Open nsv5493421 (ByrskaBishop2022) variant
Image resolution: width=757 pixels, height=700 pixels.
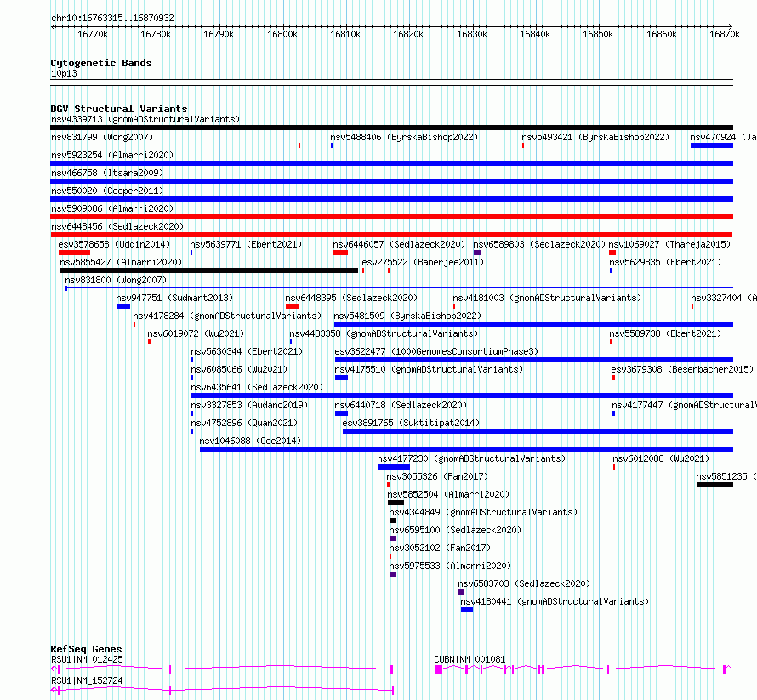[x=595, y=137]
